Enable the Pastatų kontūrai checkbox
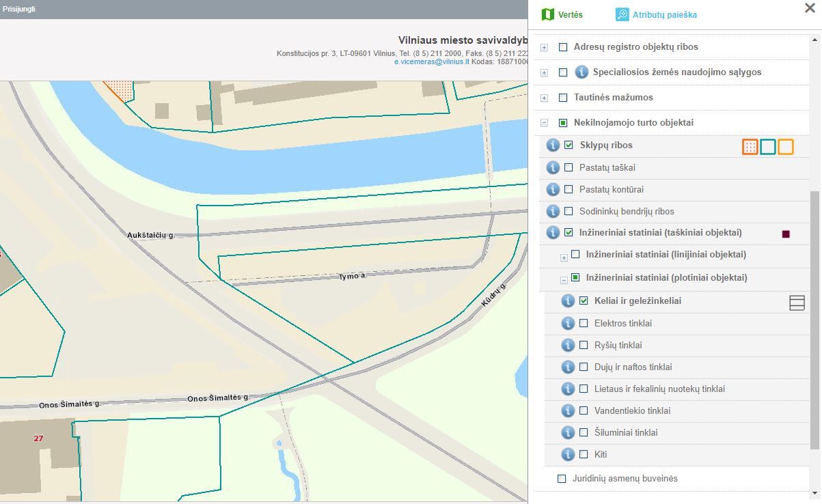Screen dimensions: 822x504 [569, 189]
